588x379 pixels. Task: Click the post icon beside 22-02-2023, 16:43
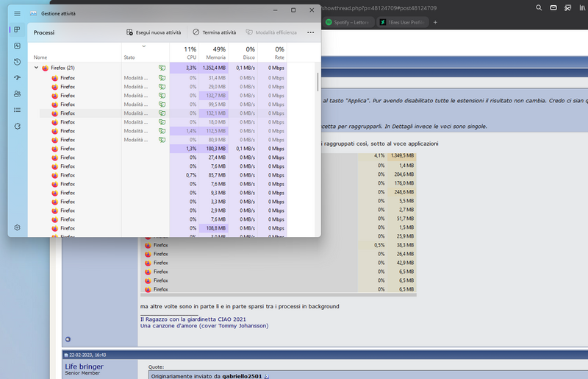(x=66, y=355)
